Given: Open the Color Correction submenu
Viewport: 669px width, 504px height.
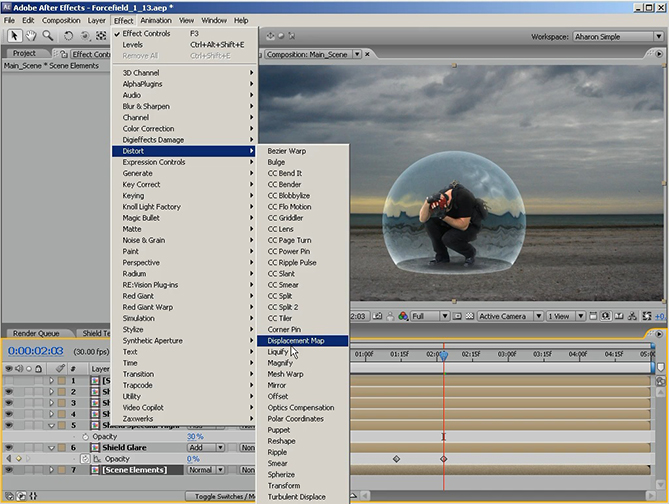Looking at the screenshot, I should [184, 128].
